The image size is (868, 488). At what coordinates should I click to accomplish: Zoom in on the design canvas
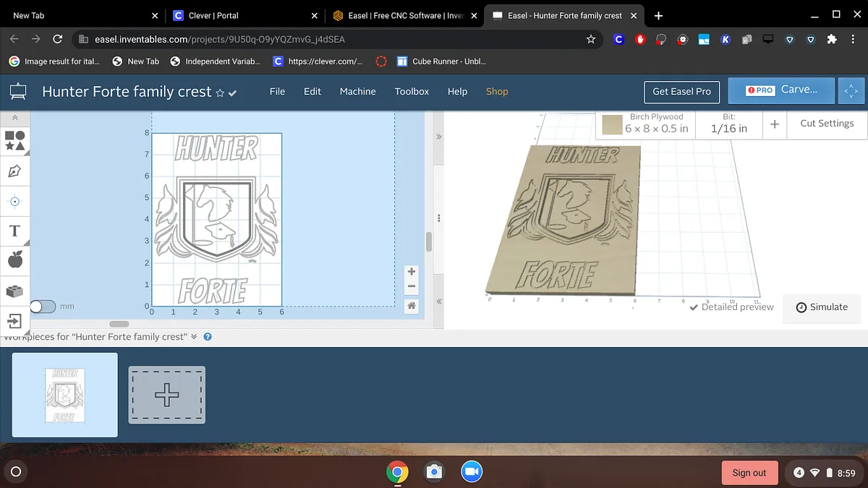[412, 272]
